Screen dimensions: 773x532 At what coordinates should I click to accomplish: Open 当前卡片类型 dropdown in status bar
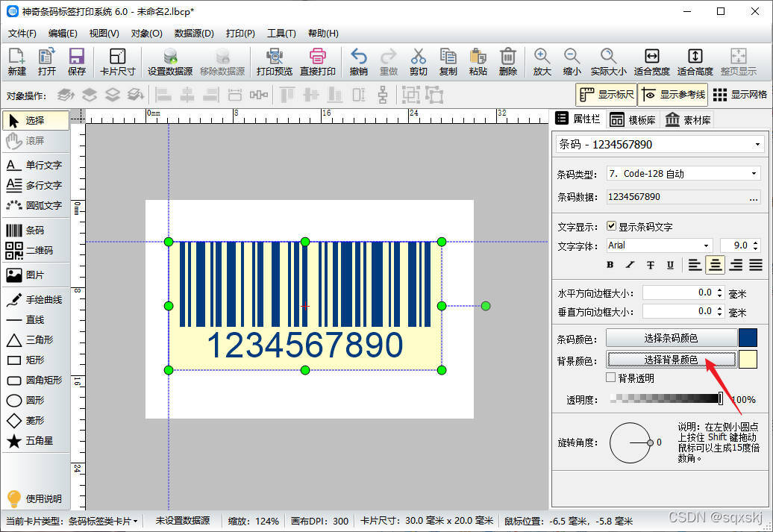pos(72,521)
